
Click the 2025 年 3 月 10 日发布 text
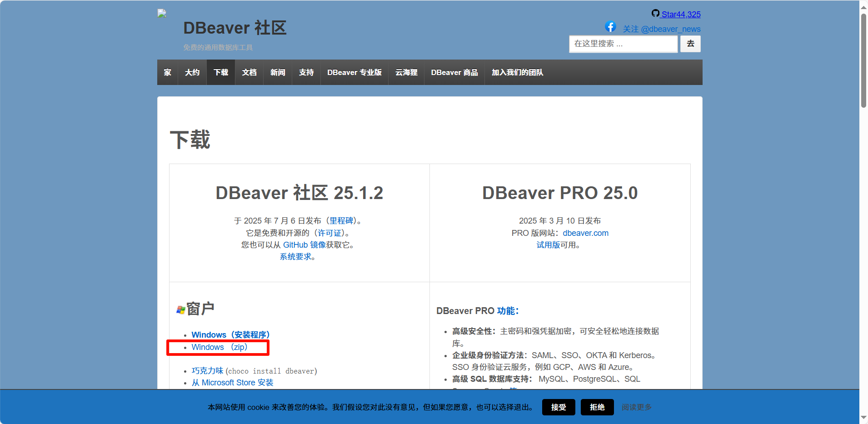coord(560,221)
